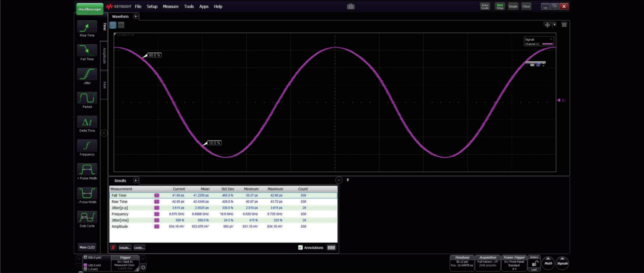Open the Setup menu
Screen dimensions: 644x273
(x=152, y=6)
